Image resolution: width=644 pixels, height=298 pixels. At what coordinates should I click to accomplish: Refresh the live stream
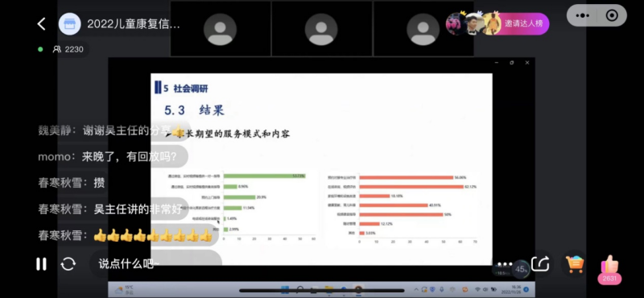(68, 264)
